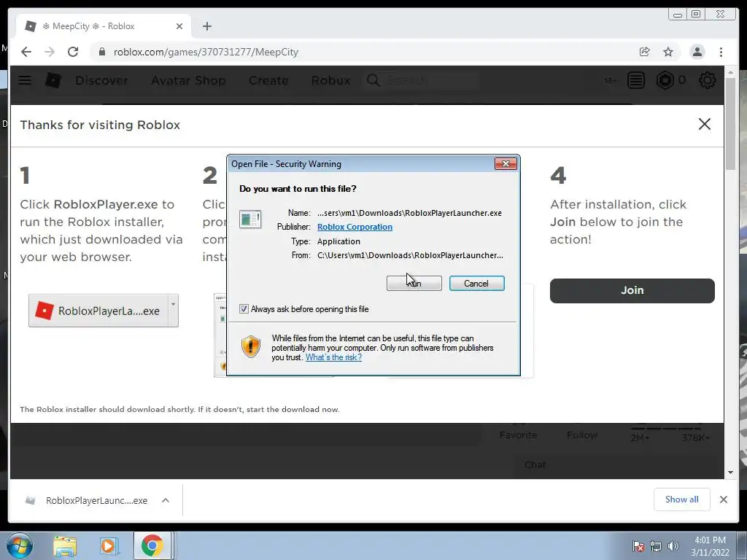Cancel the Open File security dialog
The width and height of the screenshot is (747, 560).
click(x=476, y=284)
